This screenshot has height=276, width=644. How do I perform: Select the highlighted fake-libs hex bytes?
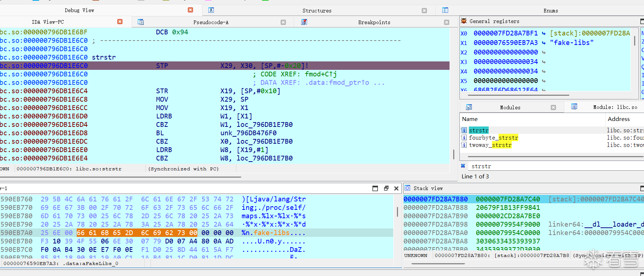[x=137, y=233]
